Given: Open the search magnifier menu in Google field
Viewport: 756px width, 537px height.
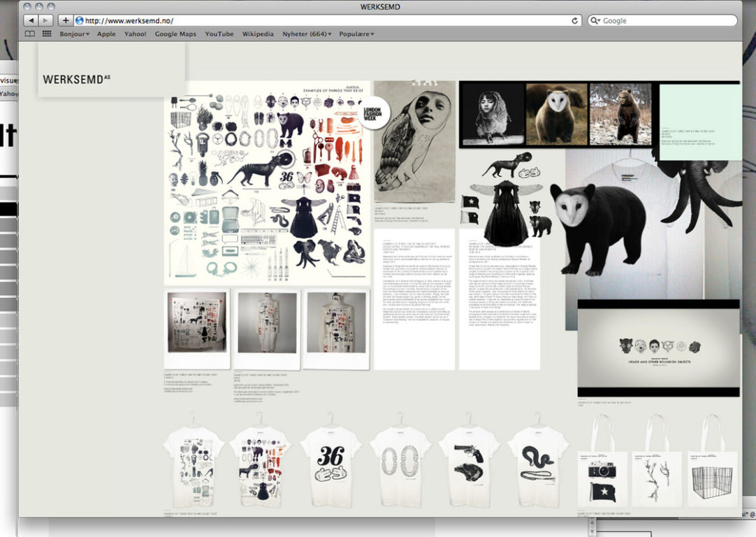Looking at the screenshot, I should coord(595,21).
